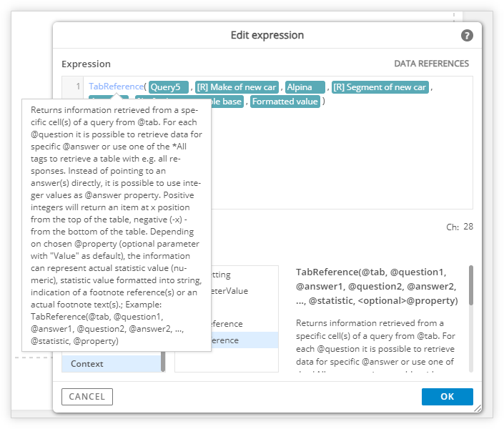The width and height of the screenshot is (504, 429).
Task: Click the OK button
Action: 447,397
